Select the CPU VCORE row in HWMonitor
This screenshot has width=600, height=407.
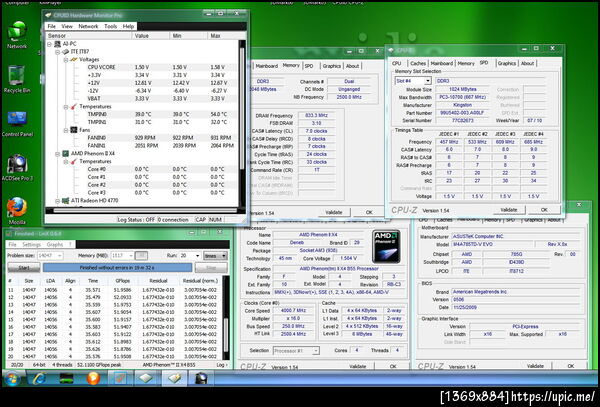click(x=141, y=67)
